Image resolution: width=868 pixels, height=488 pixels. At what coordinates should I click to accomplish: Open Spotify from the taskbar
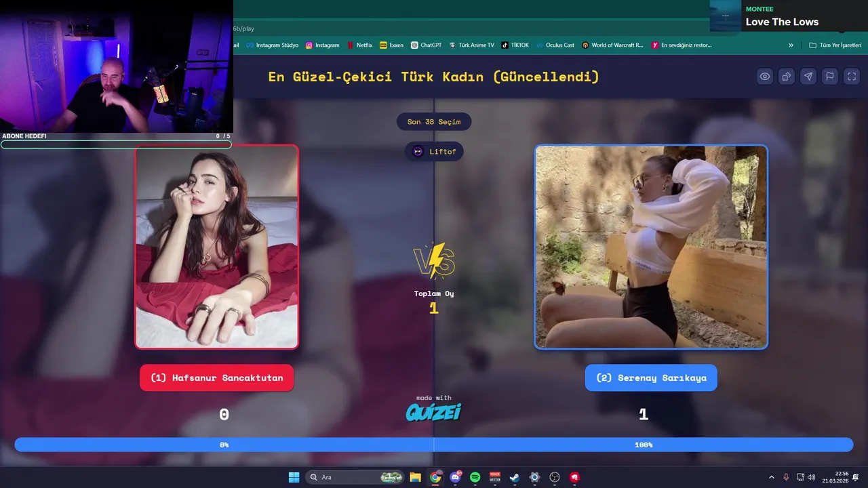(475, 477)
